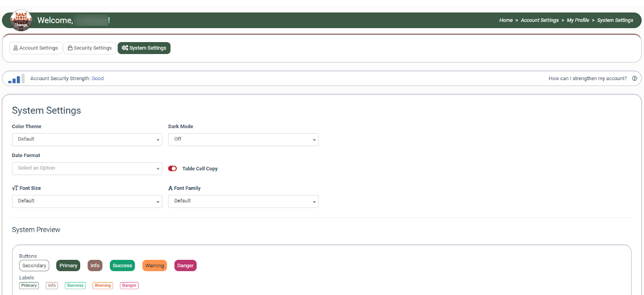Click the account security strength bars icon
The width and height of the screenshot is (644, 295).
(16, 78)
